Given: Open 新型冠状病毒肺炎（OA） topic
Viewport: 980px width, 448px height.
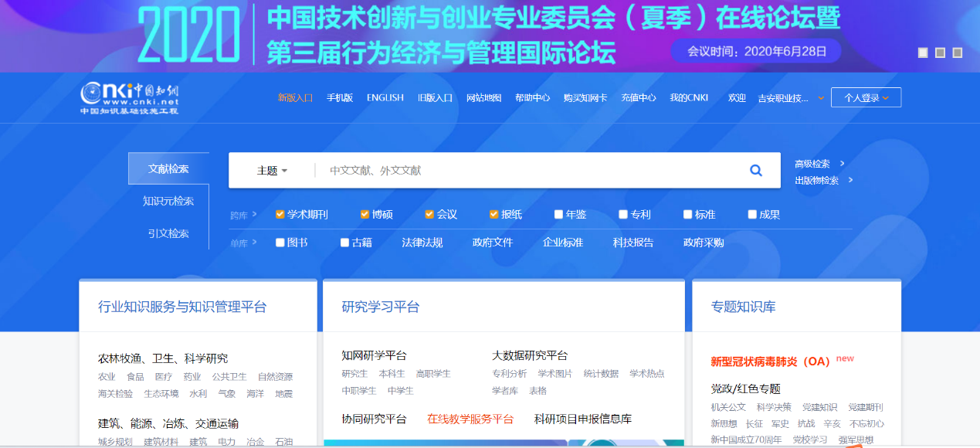Looking at the screenshot, I should [770, 361].
